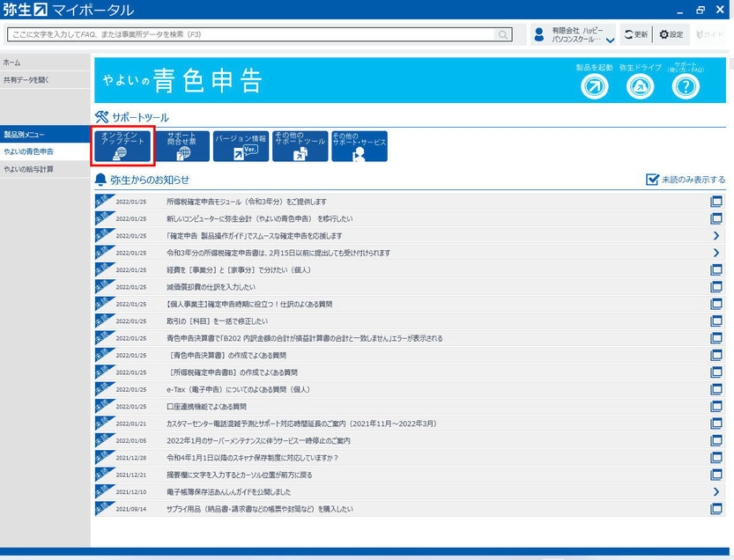Expand arrow for 令和3年分の所得税確定申告書 row
This screenshot has width=734, height=560.
pyautogui.click(x=715, y=253)
